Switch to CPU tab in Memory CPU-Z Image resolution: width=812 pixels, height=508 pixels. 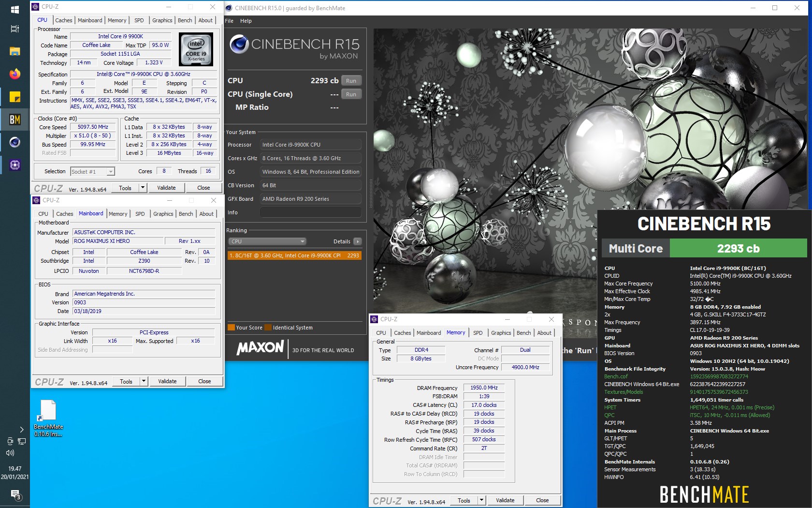click(381, 333)
